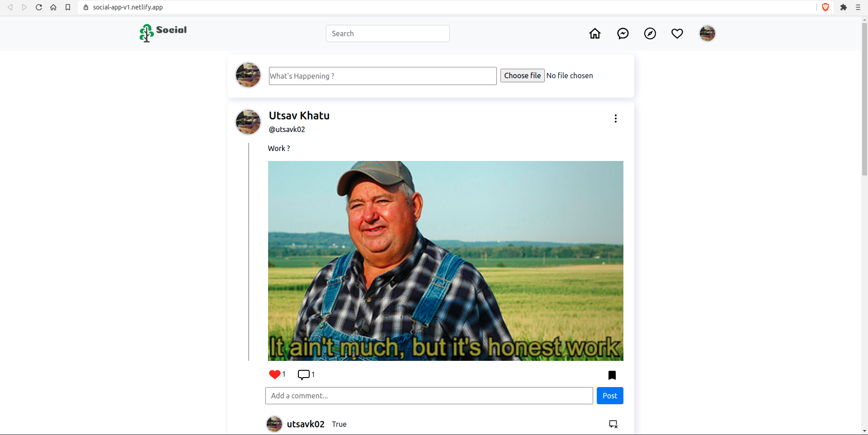Viewport: 868px width, 435px height.
Task: Bookmark the page in browser toolbar
Action: 68,7
